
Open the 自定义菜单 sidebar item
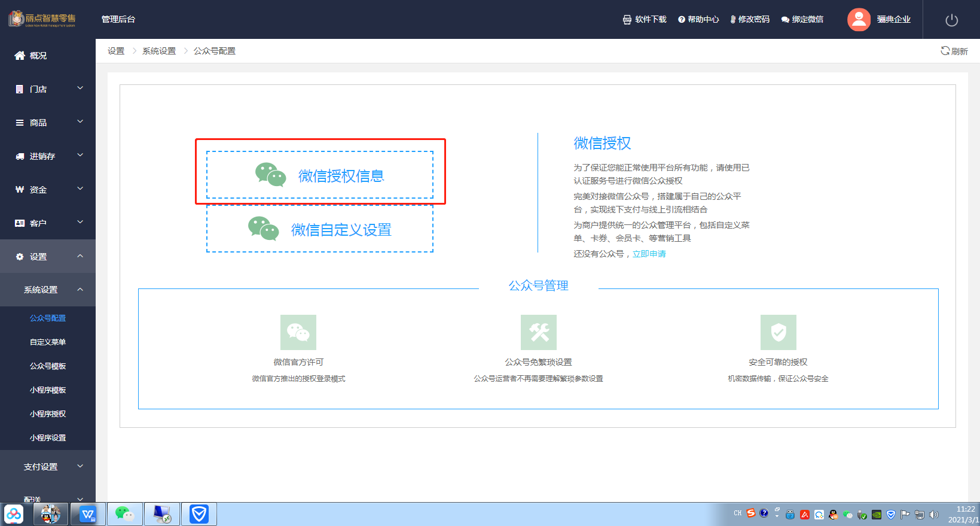pos(48,342)
